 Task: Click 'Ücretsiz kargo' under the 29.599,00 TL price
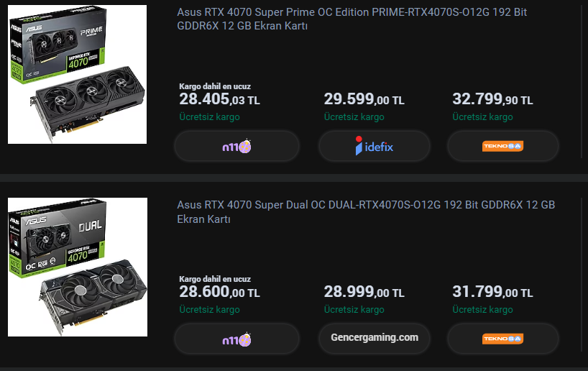354,116
